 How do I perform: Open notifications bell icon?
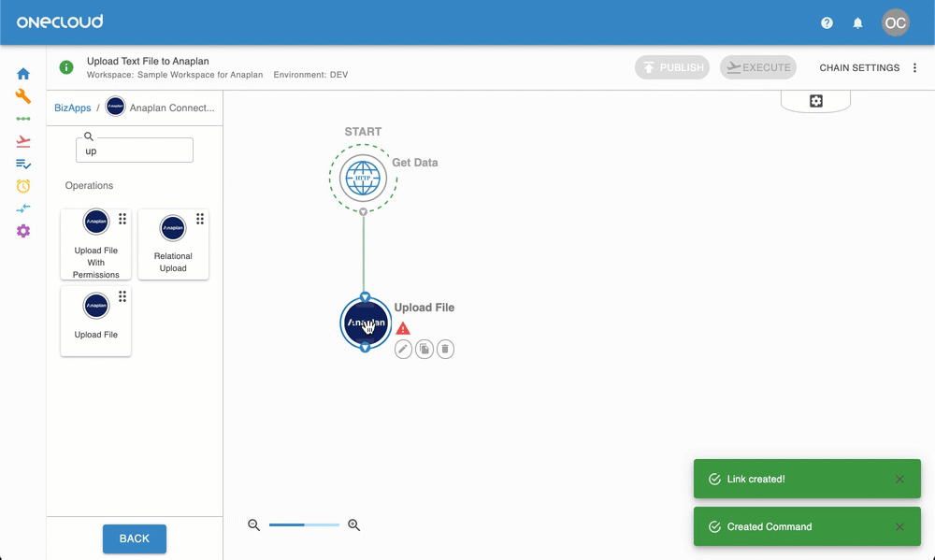857,22
